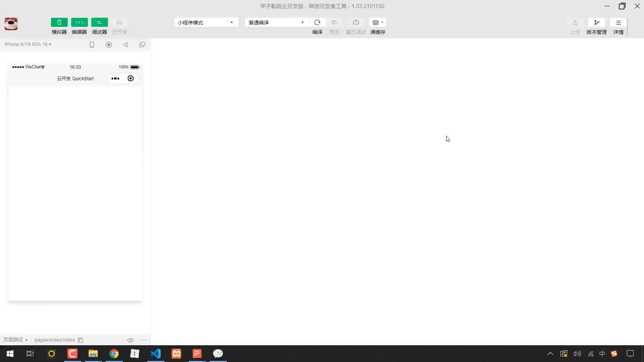Screen dimensions: 644x362
Task: Open the WPS presentation taskbar icon
Action: click(x=197, y=354)
